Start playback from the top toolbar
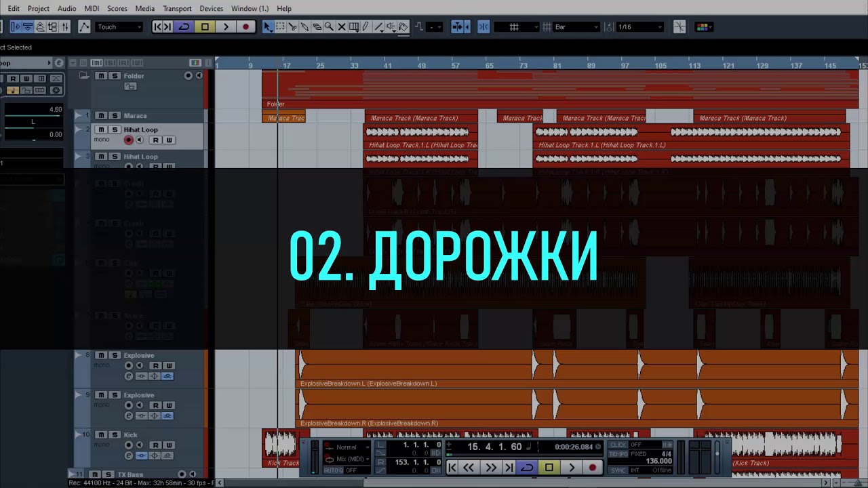The height and width of the screenshot is (488, 868). pos(226,27)
